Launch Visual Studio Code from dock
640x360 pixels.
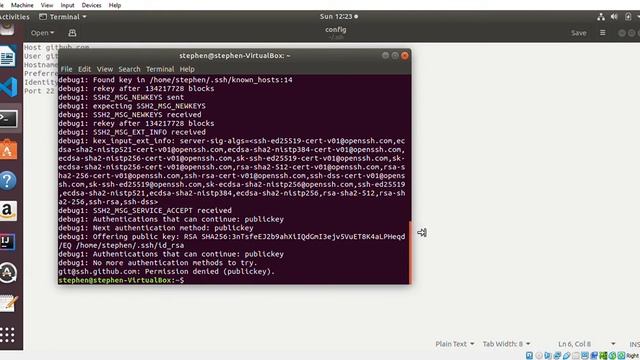point(9,87)
